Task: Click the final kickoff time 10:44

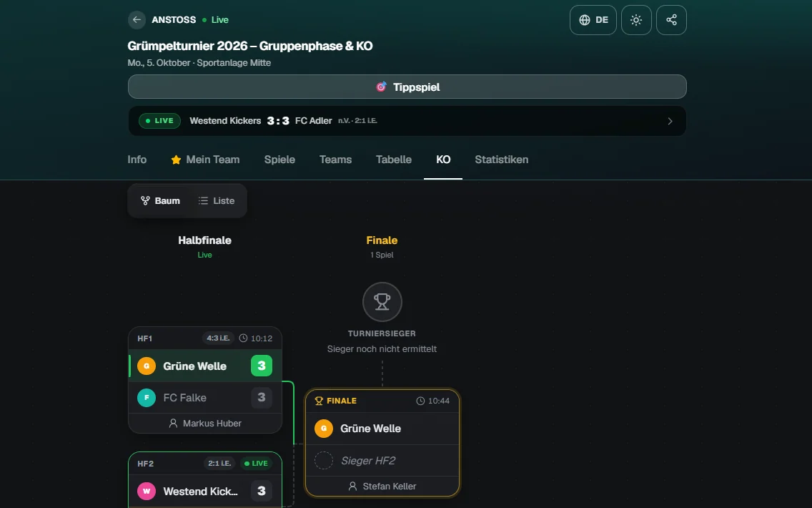Action: pyautogui.click(x=433, y=401)
